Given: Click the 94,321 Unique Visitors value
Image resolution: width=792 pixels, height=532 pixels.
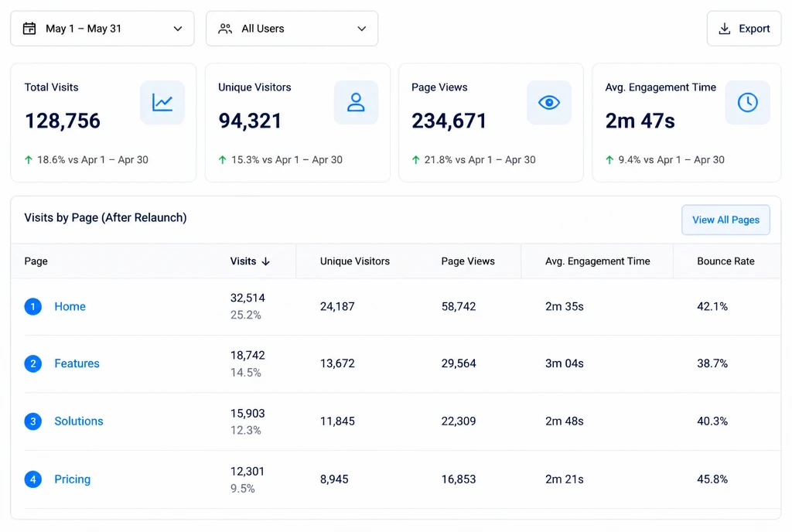Looking at the screenshot, I should pyautogui.click(x=250, y=121).
